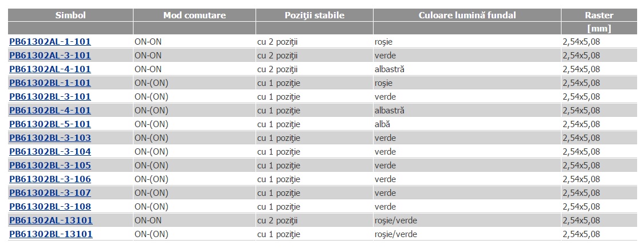
Task: Open the PB61302BL-3-107 product link
Action: (50, 193)
